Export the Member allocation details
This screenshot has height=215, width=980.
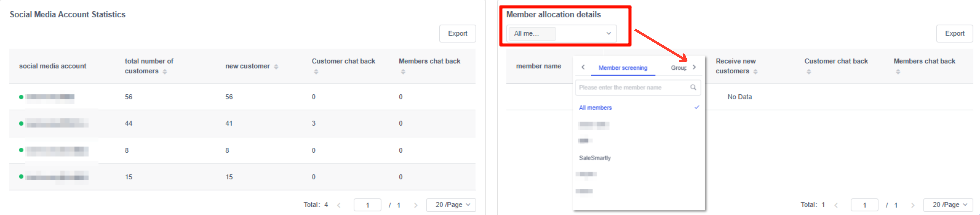click(x=954, y=34)
